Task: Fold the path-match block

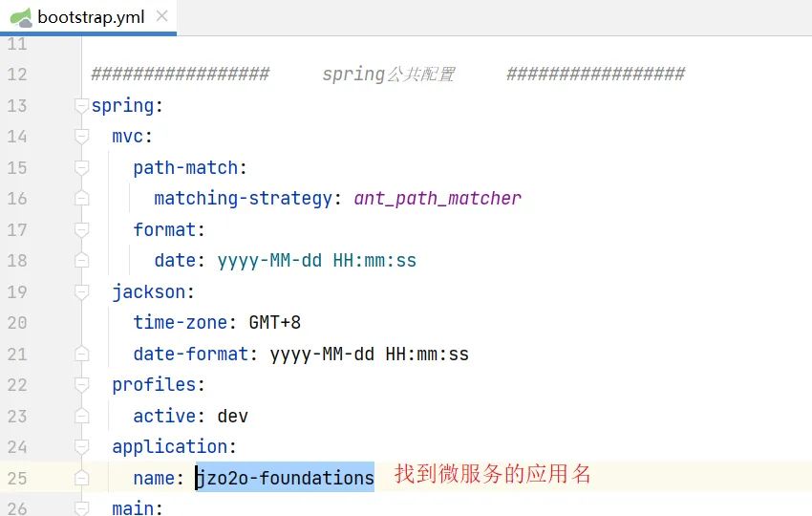Action: point(81,168)
